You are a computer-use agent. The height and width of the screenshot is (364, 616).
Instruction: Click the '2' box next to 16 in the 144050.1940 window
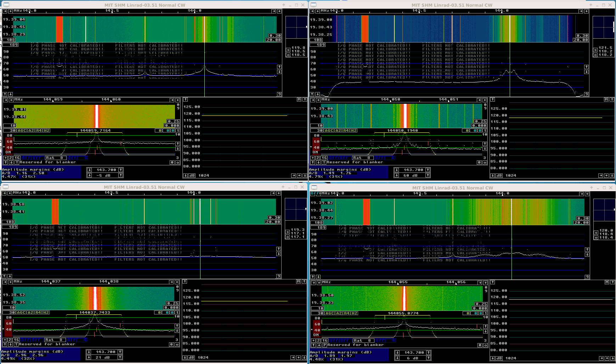(318, 158)
